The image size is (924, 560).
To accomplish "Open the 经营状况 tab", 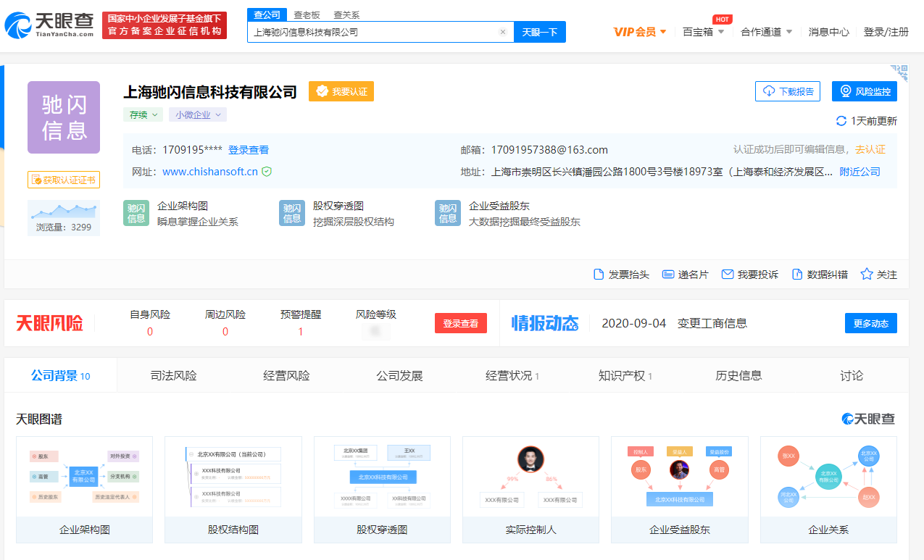I will pyautogui.click(x=512, y=375).
